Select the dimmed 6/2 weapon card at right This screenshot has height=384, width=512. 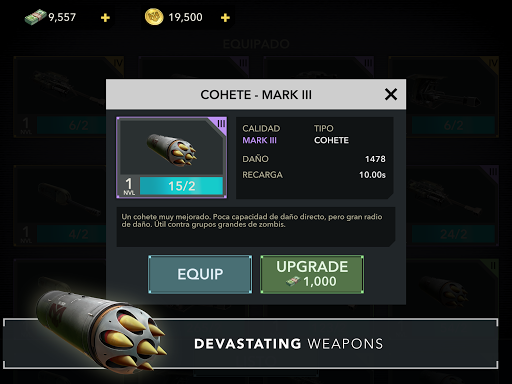pyautogui.click(x=453, y=97)
